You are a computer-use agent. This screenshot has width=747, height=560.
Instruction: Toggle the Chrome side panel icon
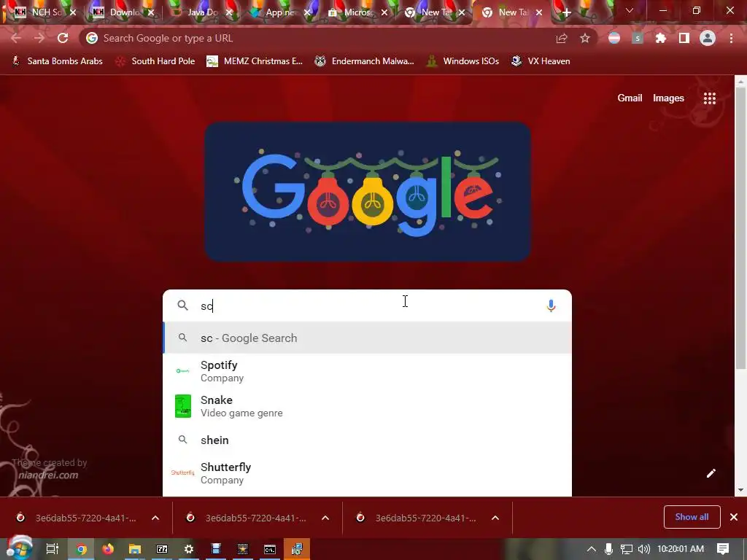coord(684,38)
